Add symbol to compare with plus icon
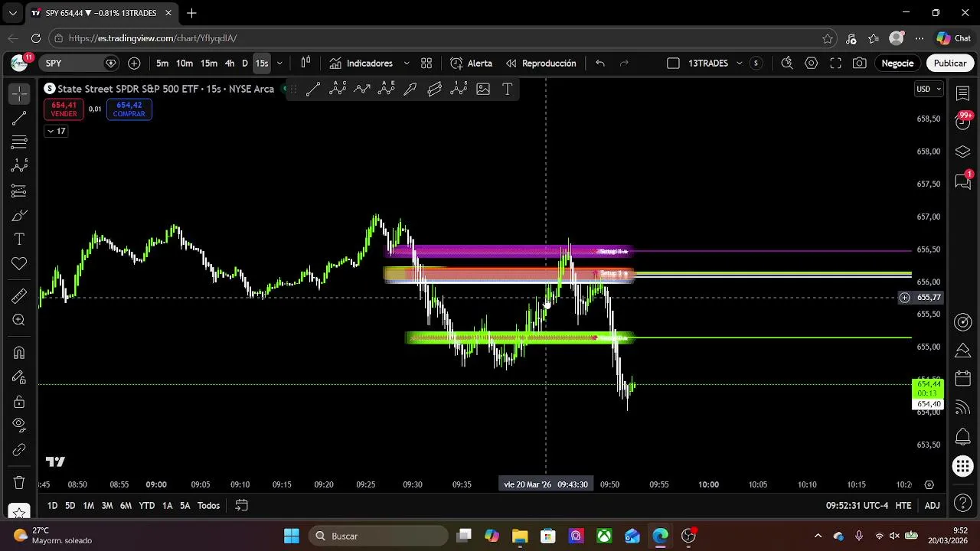The height and width of the screenshot is (551, 980). pyautogui.click(x=134, y=64)
